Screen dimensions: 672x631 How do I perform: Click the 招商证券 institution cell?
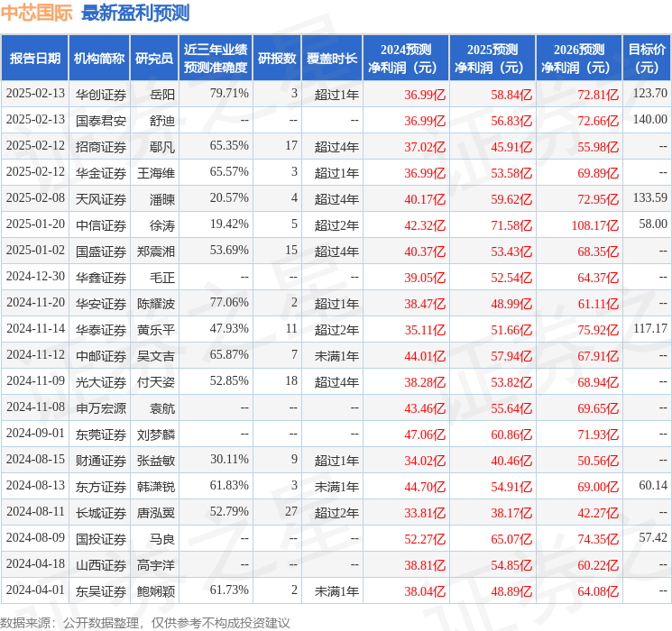pos(101,147)
